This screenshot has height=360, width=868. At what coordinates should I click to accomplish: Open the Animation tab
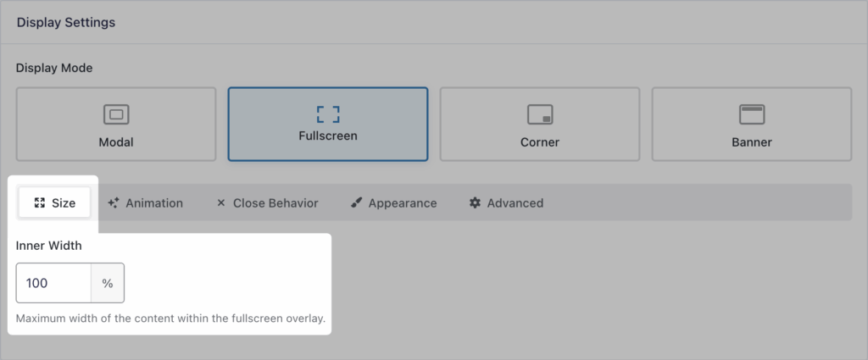153,203
